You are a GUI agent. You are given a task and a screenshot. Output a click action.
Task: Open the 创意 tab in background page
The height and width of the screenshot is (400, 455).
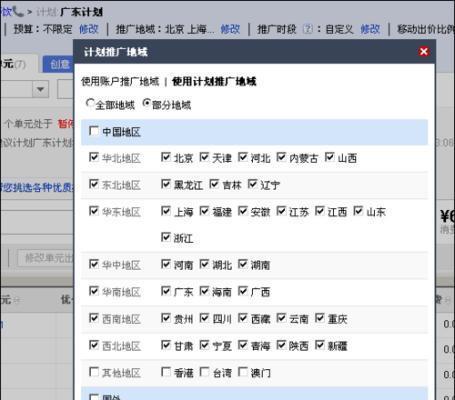click(x=59, y=64)
